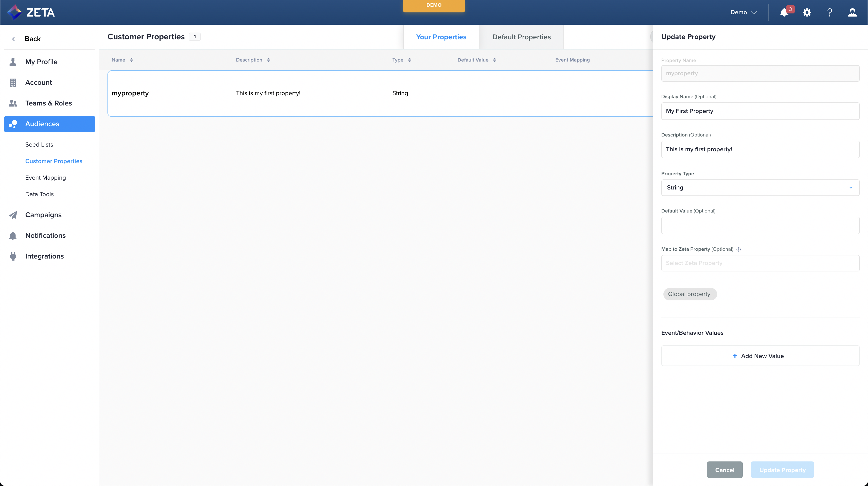Click the Integrations plug icon in the sidebar
Image resolution: width=868 pixels, height=486 pixels.
[x=13, y=256]
